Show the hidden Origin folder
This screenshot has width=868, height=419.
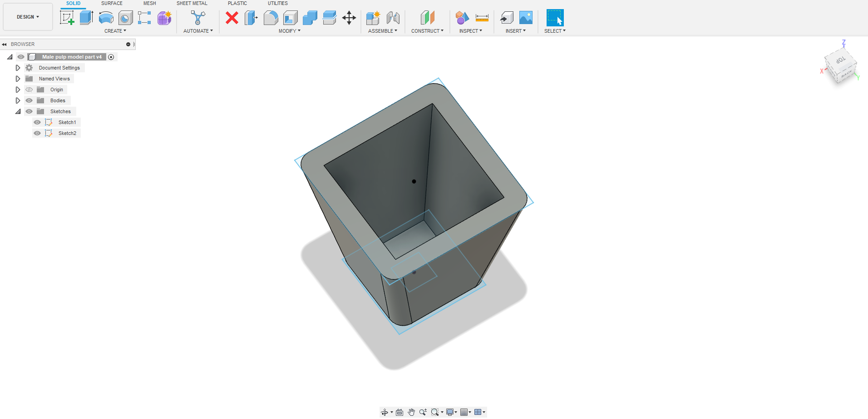pos(29,90)
